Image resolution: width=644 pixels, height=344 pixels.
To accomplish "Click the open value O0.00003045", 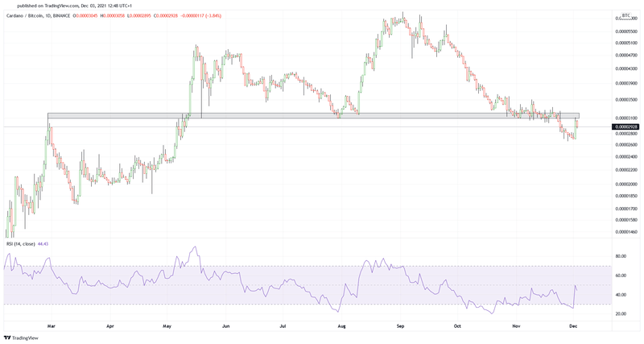I will tap(86, 16).
